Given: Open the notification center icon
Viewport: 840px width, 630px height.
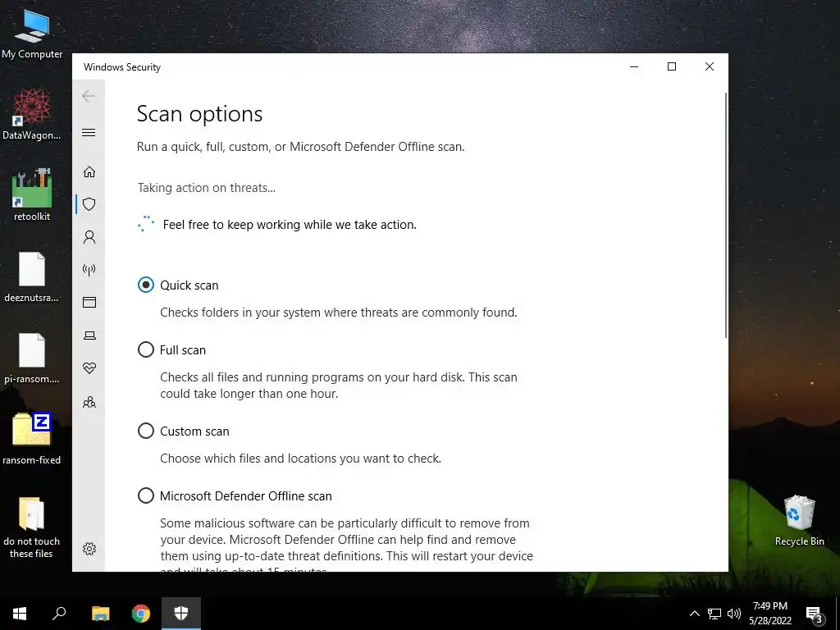Looking at the screenshot, I should pyautogui.click(x=815, y=614).
